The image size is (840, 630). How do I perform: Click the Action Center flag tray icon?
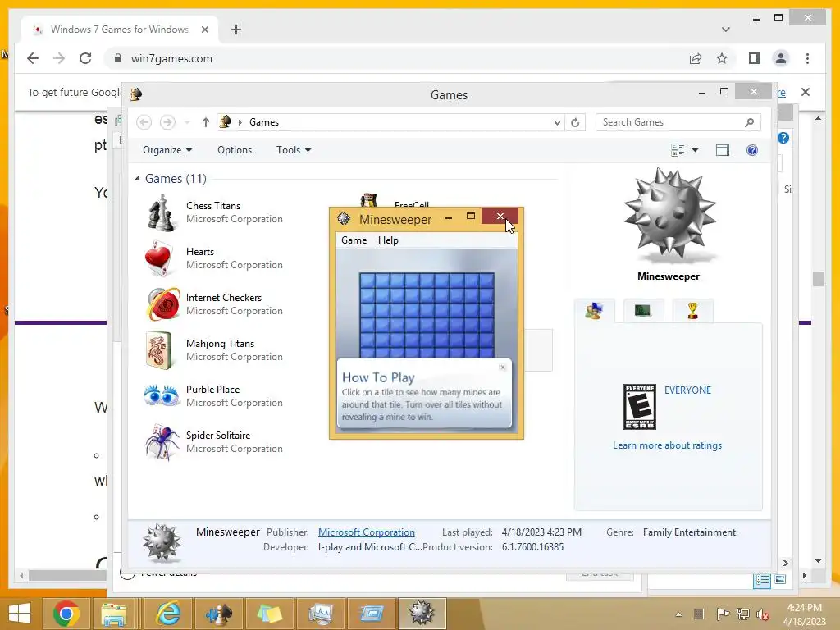click(723, 614)
